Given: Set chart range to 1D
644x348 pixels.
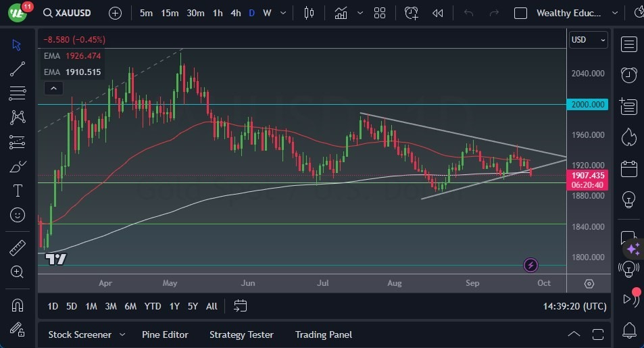Looking at the screenshot, I should click(53, 306).
